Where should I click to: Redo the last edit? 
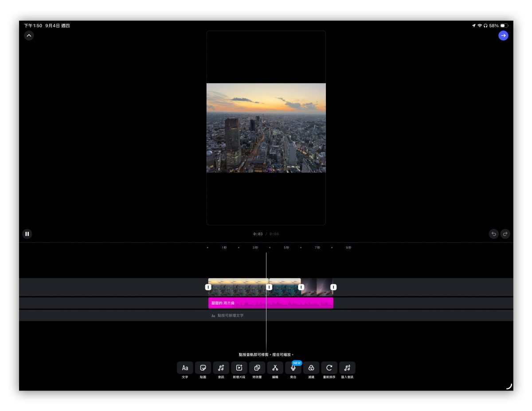[x=505, y=234]
